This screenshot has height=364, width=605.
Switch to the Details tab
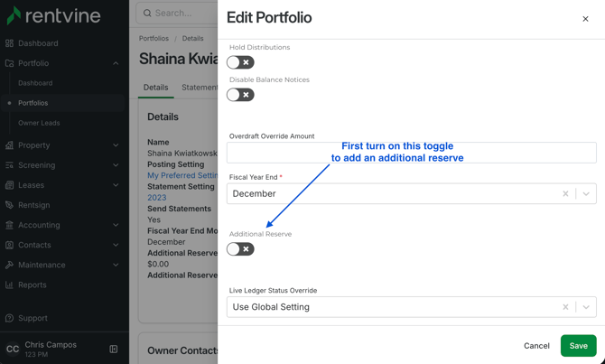click(x=156, y=88)
